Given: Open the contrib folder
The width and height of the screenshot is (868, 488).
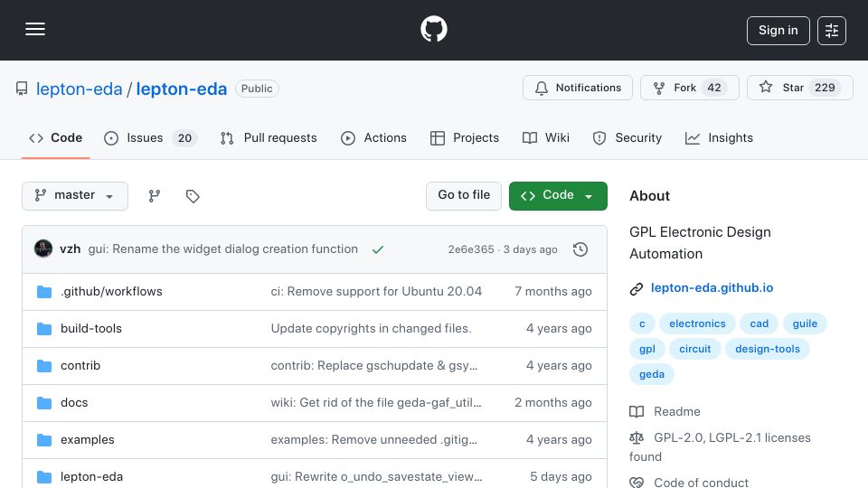Looking at the screenshot, I should pyautogui.click(x=80, y=366).
